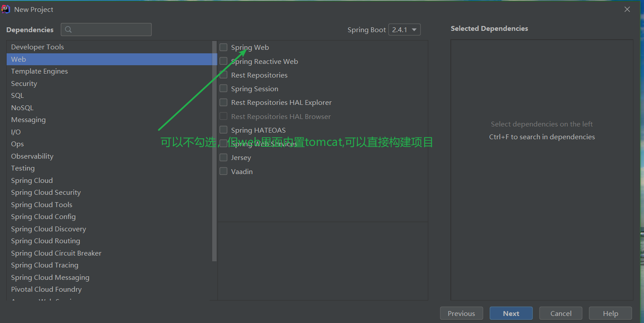Image resolution: width=644 pixels, height=323 pixels.
Task: Enable the Vaadin checkbox
Action: coord(224,171)
